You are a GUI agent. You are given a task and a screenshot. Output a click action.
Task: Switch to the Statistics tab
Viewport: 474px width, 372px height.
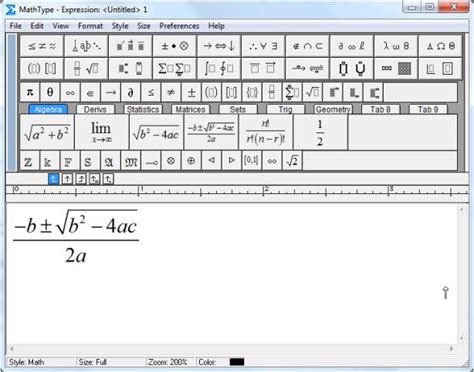click(143, 109)
